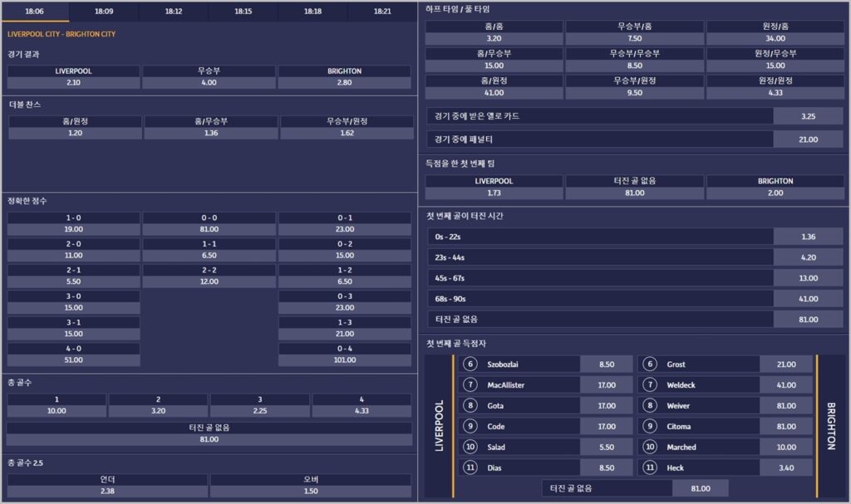Select 터진 골 없음 at 81.00 below the goalscorer list
851x504 pixels.
pos(635,488)
